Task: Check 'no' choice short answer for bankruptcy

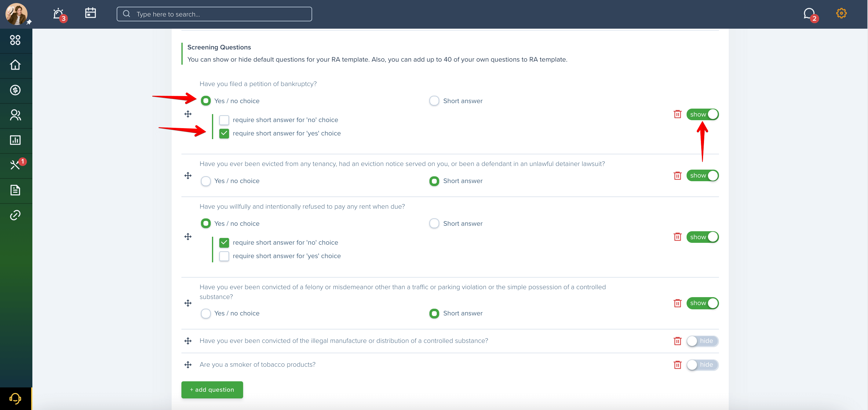Action: point(224,120)
